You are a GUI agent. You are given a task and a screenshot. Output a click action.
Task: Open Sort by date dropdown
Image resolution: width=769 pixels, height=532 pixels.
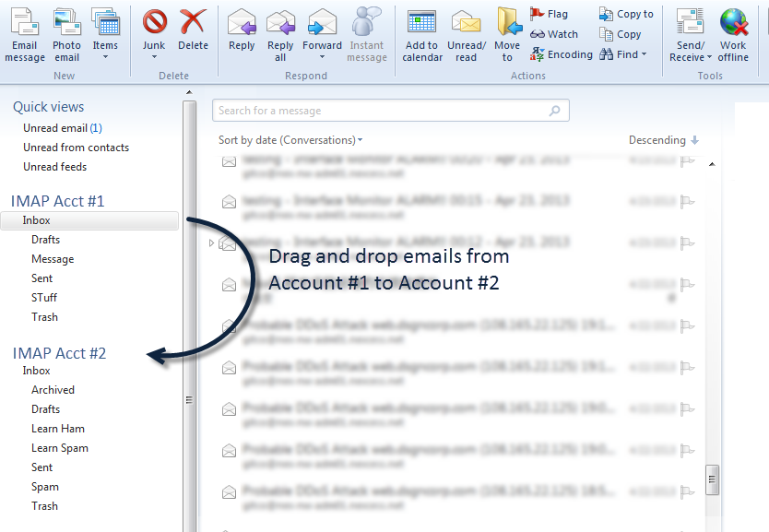290,140
